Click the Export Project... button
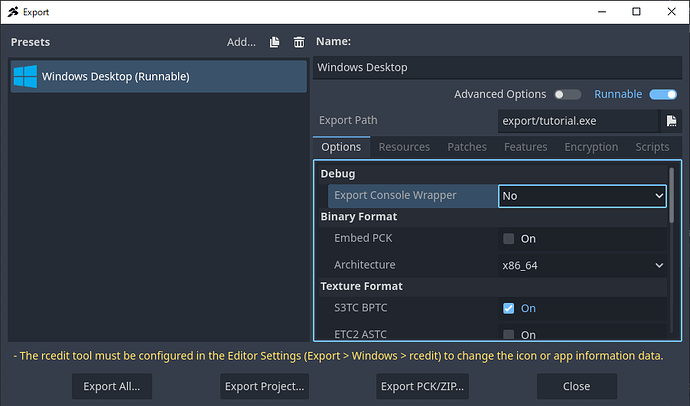Viewport: 690px width, 406px height. tap(263, 386)
